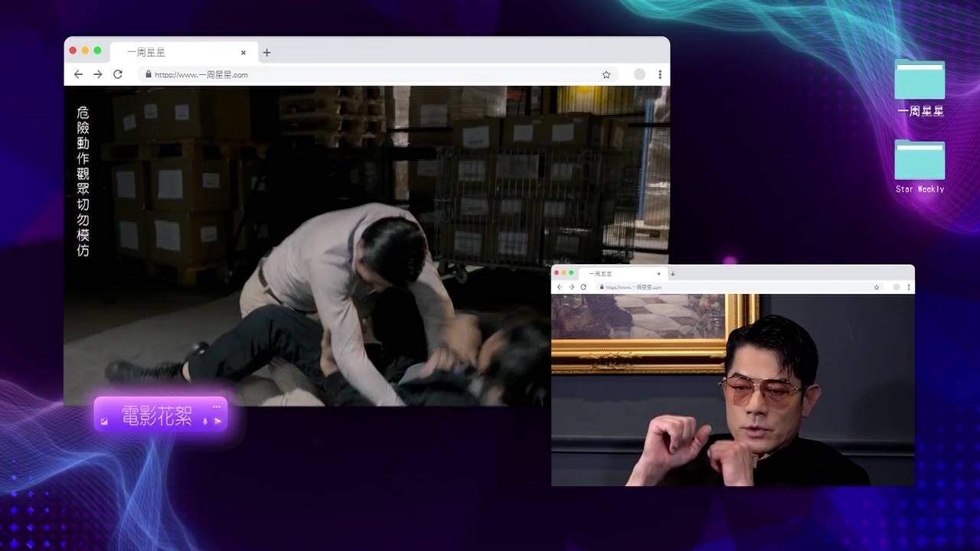Bookmark the page with the large window's star
The height and width of the screenshot is (551, 980).
[x=606, y=74]
